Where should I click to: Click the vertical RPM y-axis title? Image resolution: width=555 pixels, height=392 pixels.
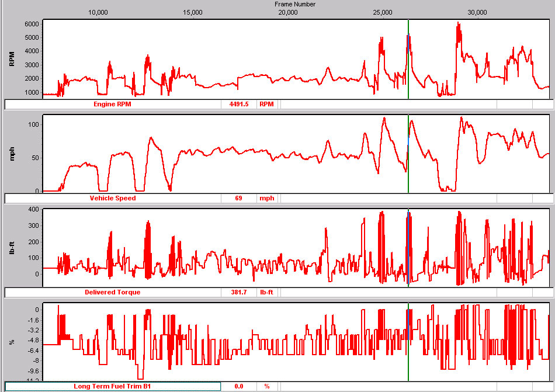pos(11,58)
